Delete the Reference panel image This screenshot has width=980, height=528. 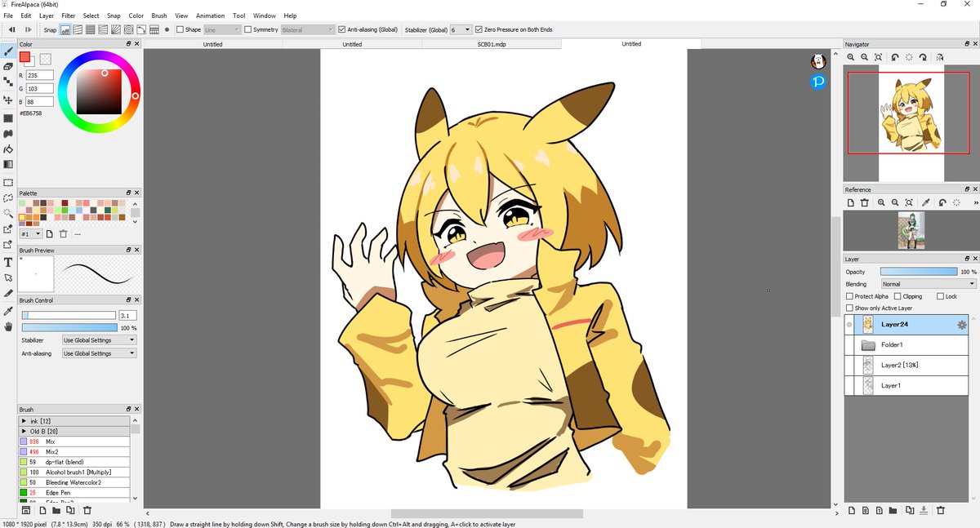(863, 202)
